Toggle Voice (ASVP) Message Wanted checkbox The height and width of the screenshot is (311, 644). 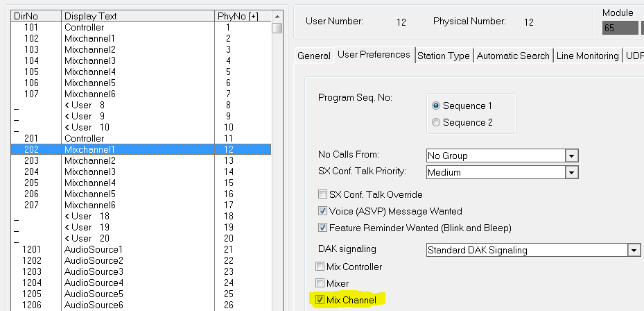(x=322, y=211)
